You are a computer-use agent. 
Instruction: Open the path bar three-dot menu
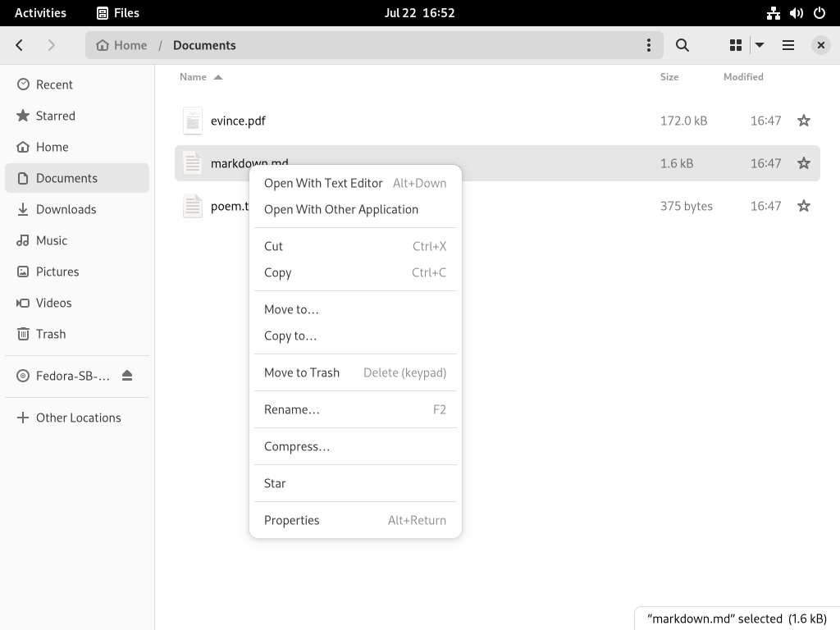[649, 45]
